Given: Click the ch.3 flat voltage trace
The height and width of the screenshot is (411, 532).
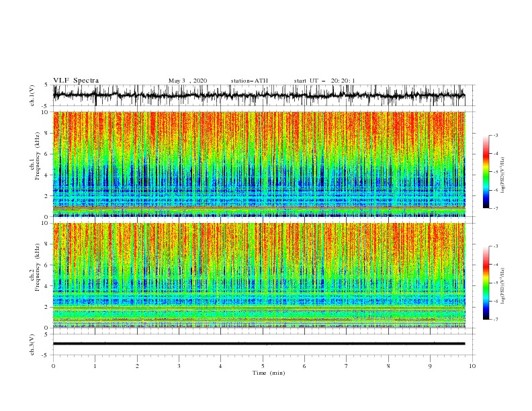Looking at the screenshot, I should pyautogui.click(x=259, y=344).
